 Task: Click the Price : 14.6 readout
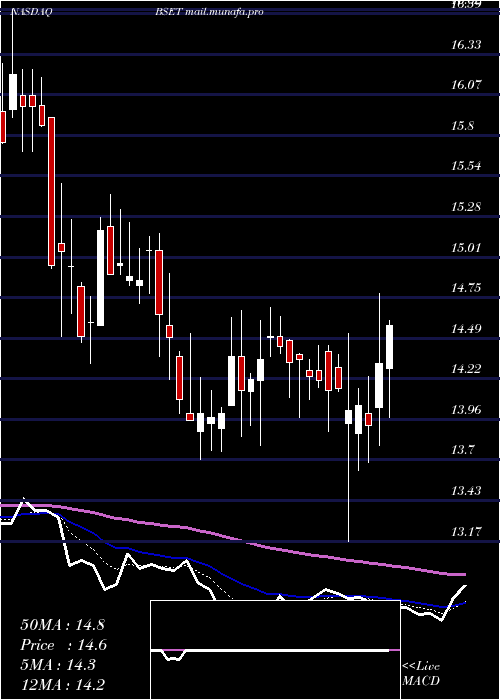64,645
